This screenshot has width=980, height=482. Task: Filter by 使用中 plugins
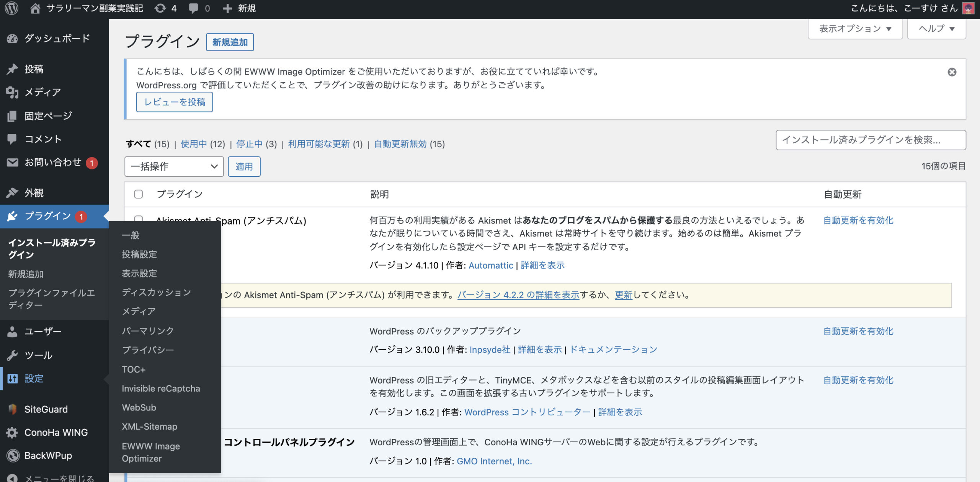(193, 144)
